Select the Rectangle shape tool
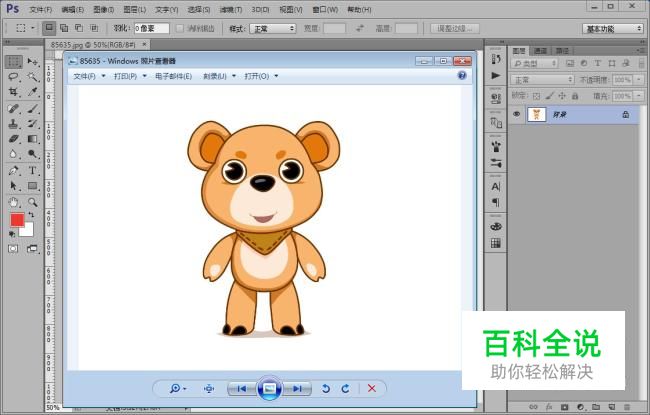Viewport: 650px width, 415px height. (x=32, y=186)
